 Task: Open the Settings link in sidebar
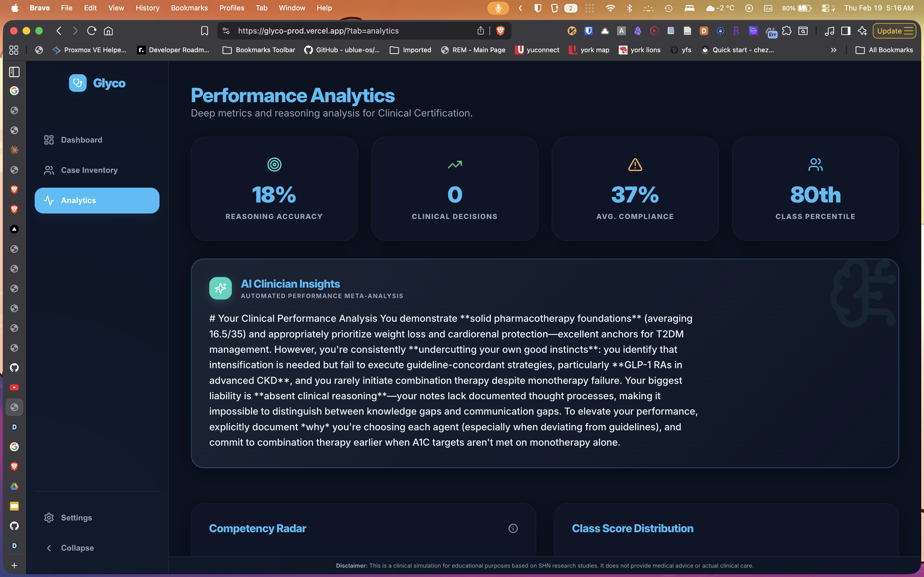76,517
